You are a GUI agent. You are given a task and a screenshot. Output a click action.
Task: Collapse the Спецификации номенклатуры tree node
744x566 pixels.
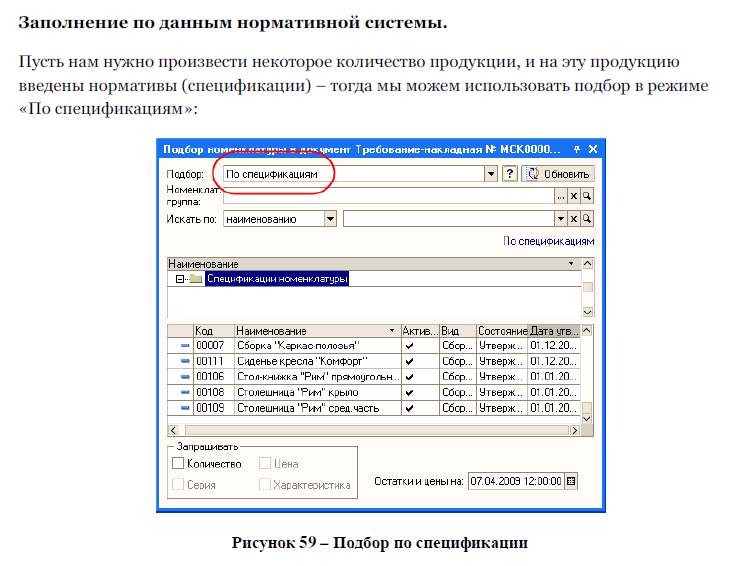tap(179, 279)
